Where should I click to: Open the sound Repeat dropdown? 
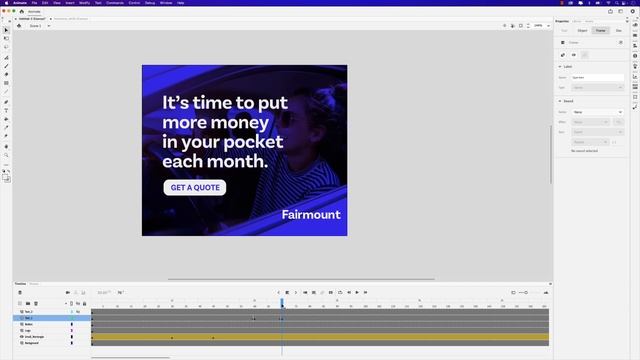(x=590, y=142)
